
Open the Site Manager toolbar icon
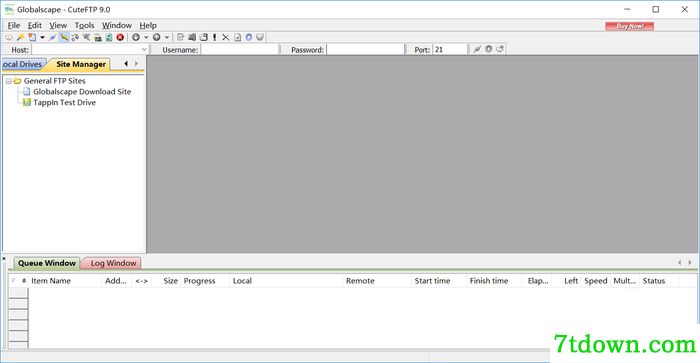coord(8,38)
